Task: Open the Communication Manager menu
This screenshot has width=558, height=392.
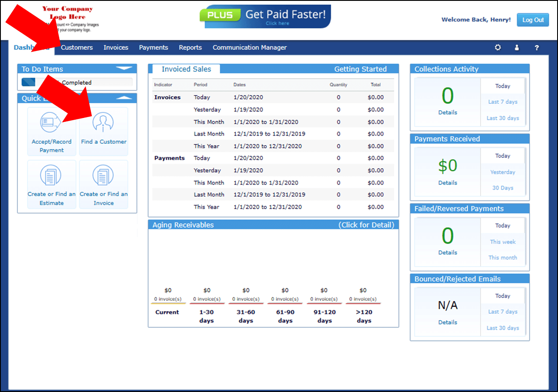Action: point(250,48)
